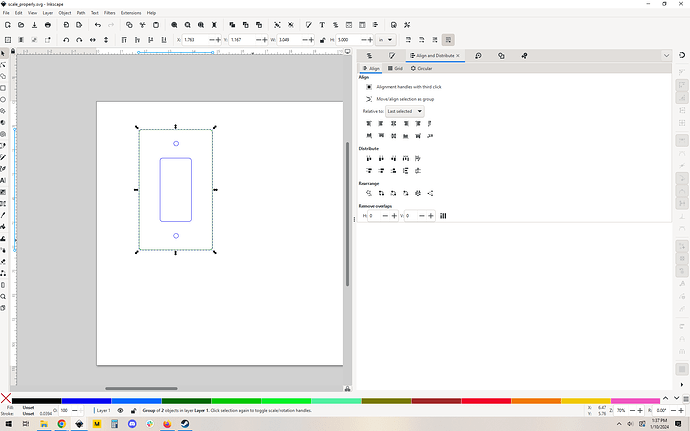The height and width of the screenshot is (431, 690).
Task: Switch to the Circular tab
Action: click(421, 69)
